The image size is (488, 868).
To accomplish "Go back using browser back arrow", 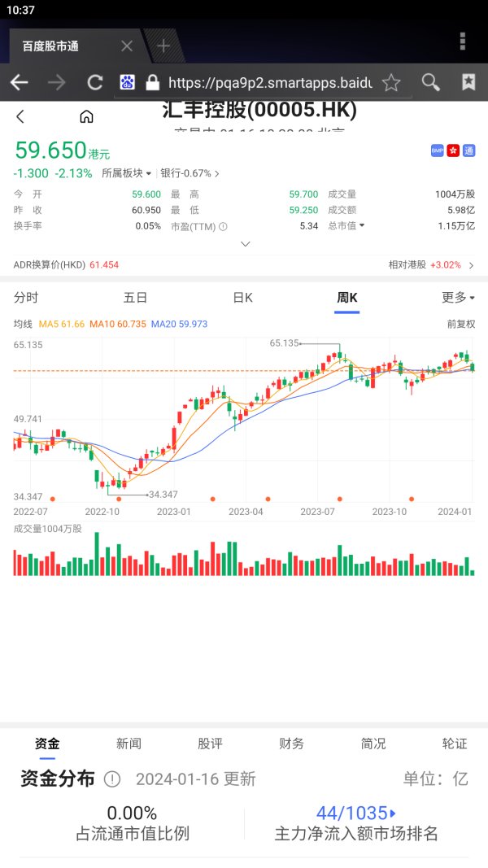I will click(x=20, y=82).
